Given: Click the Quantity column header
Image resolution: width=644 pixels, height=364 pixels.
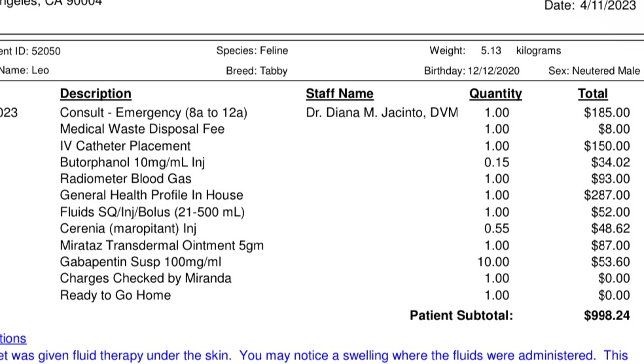Looking at the screenshot, I should [x=495, y=94].
